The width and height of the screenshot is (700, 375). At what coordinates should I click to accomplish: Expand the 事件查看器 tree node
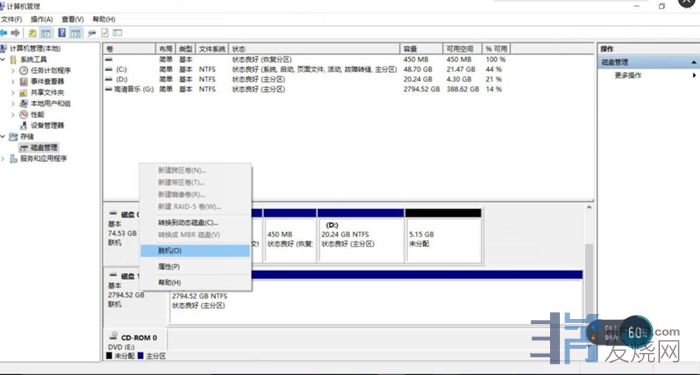(x=12, y=81)
